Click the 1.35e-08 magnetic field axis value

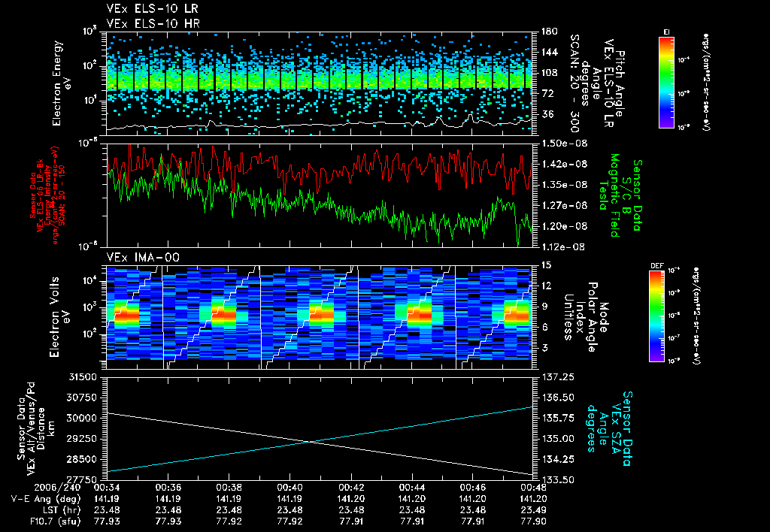coord(564,185)
